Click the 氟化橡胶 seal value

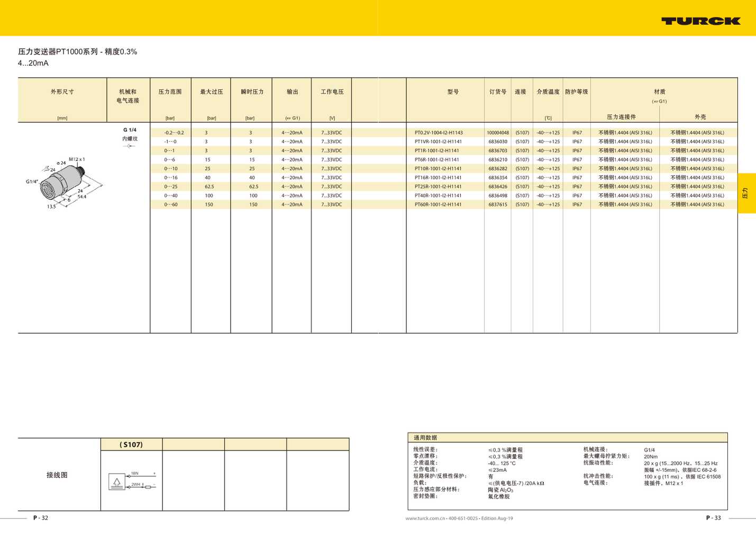coord(499,496)
